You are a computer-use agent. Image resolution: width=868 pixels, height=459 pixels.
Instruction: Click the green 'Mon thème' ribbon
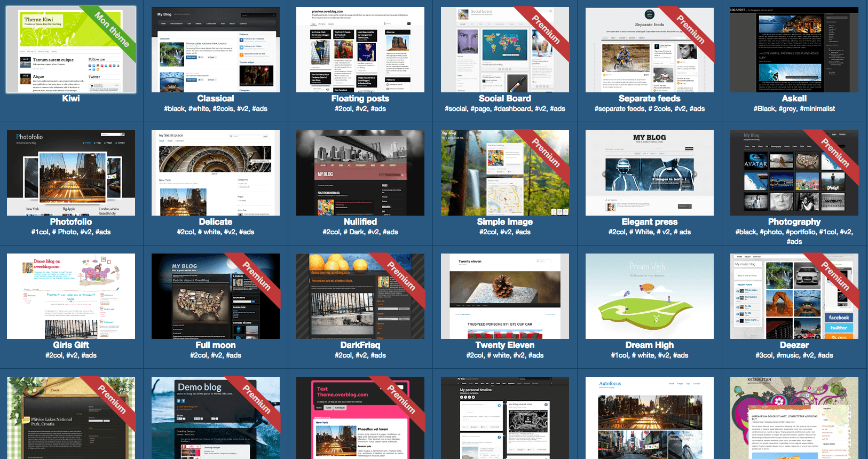click(113, 30)
